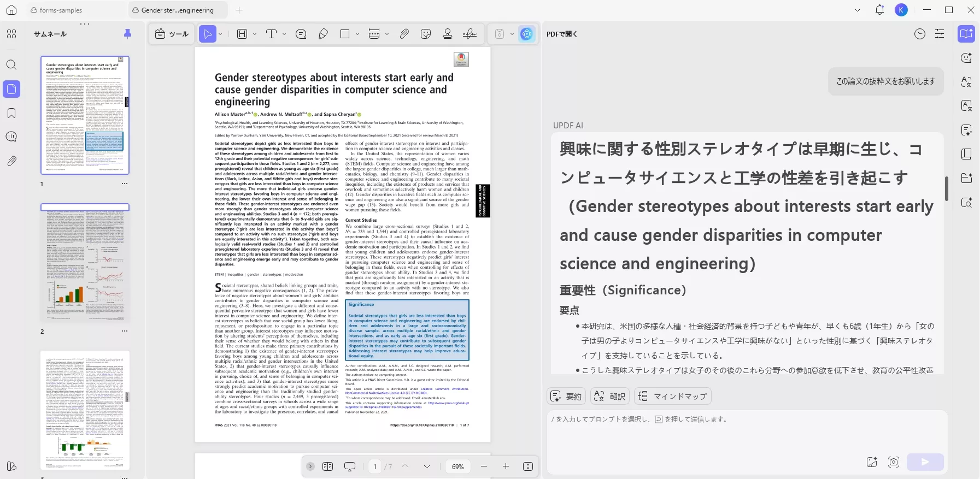The width and height of the screenshot is (980, 479).
Task: Expand the measure tool dropdown arrow
Action: click(x=387, y=34)
